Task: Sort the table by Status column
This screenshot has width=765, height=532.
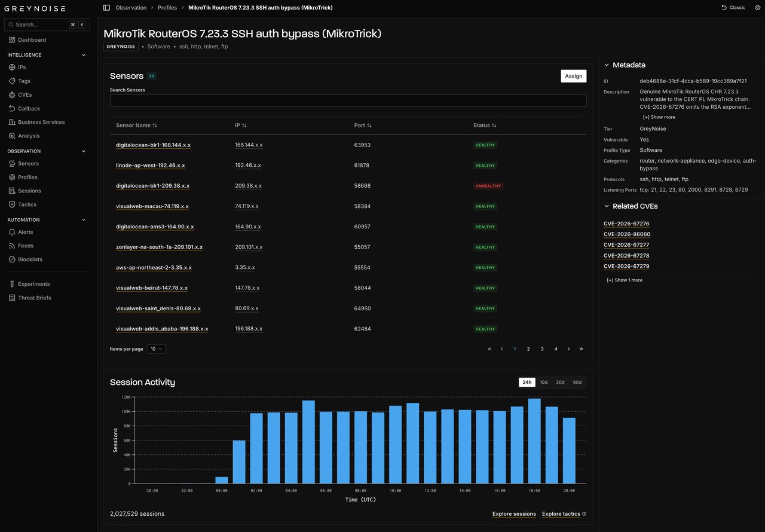Action: (485, 126)
